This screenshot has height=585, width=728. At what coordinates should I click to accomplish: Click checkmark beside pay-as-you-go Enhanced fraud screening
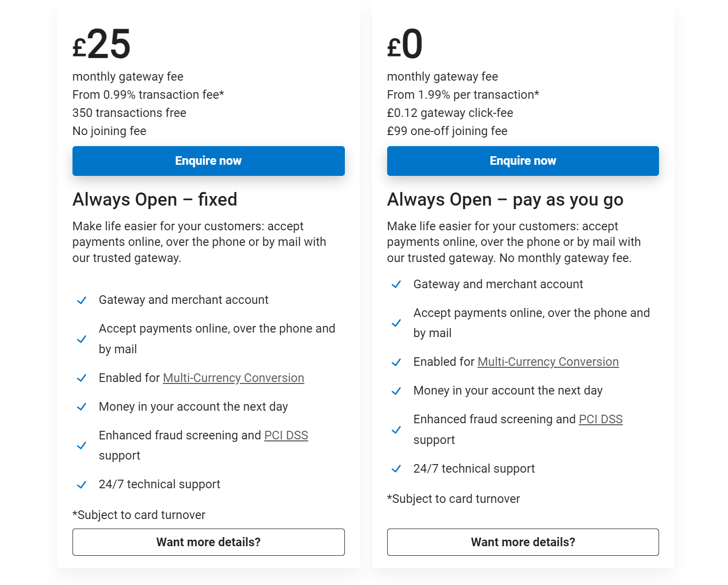pos(396,430)
